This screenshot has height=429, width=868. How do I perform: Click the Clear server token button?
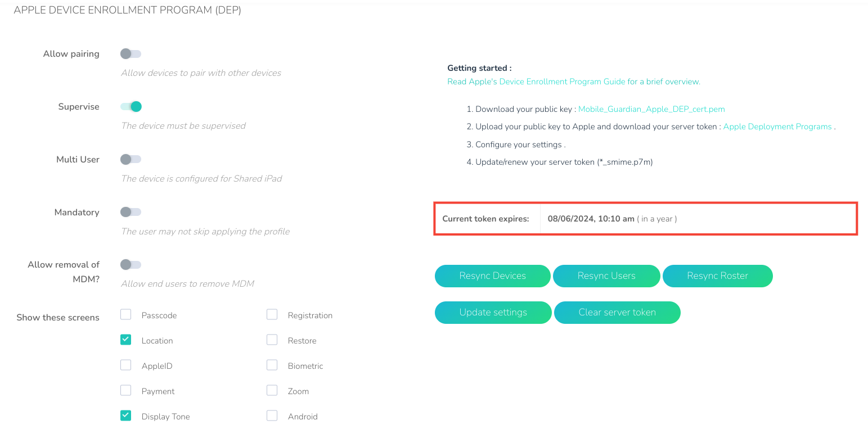(x=617, y=313)
